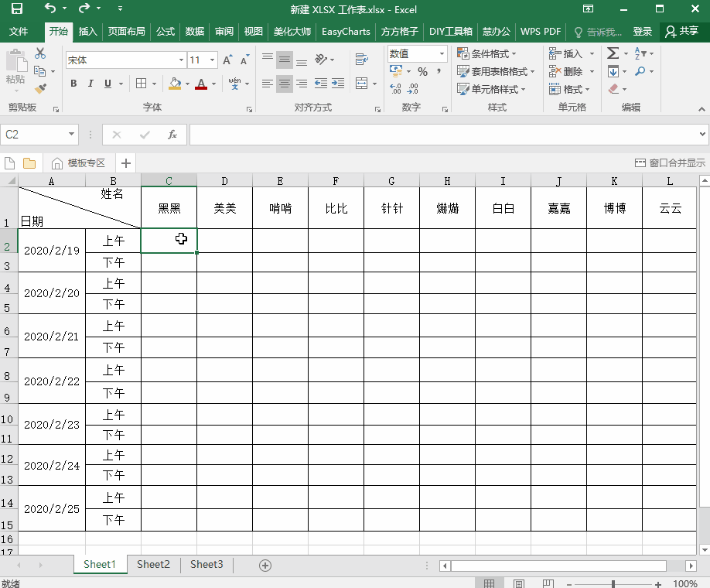Switch to Sheet2 tab
The image size is (710, 588).
[153, 565]
